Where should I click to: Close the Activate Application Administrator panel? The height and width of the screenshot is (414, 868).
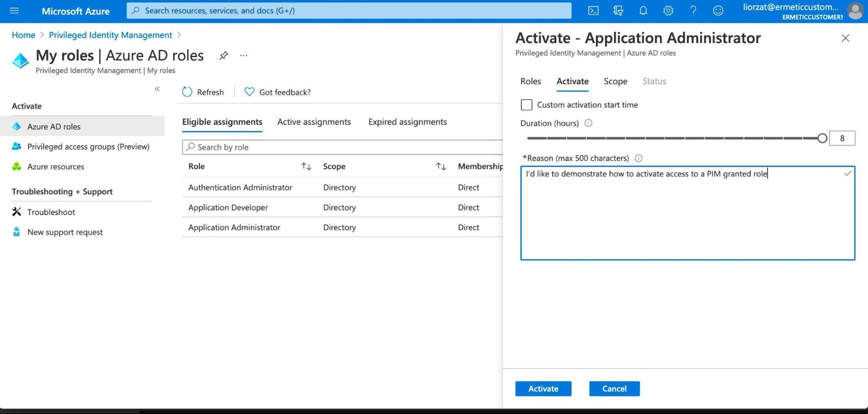(845, 38)
